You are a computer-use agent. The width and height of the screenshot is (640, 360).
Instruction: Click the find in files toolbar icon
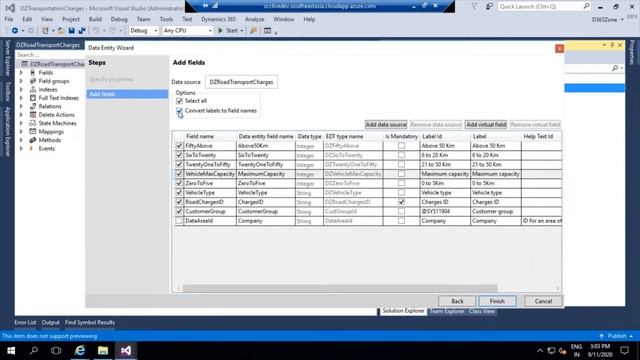click(253, 31)
